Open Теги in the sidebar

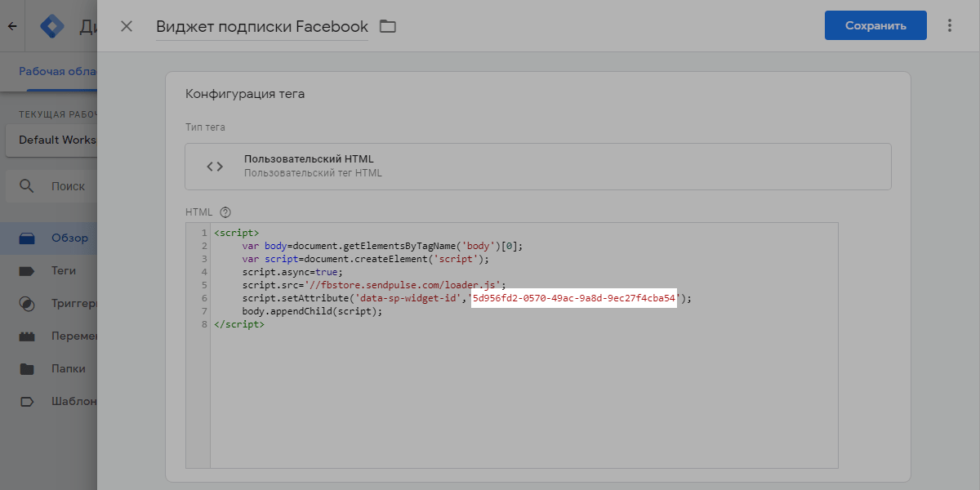(x=49, y=270)
